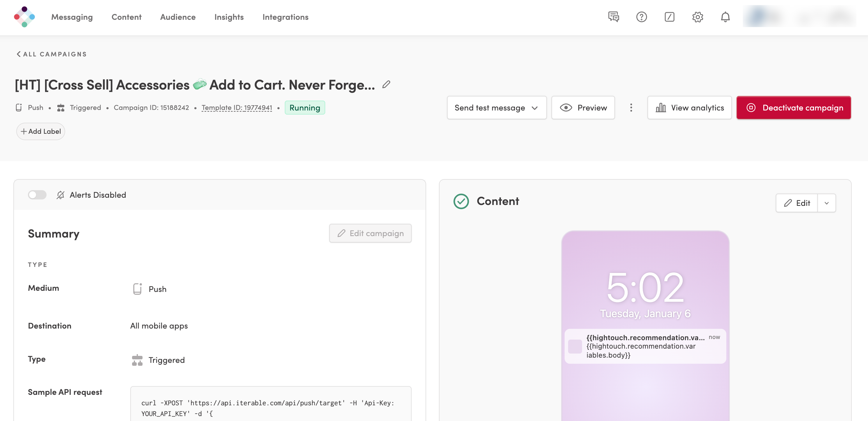Image resolution: width=868 pixels, height=421 pixels.
Task: Click Deactivate campaign button
Action: [794, 108]
